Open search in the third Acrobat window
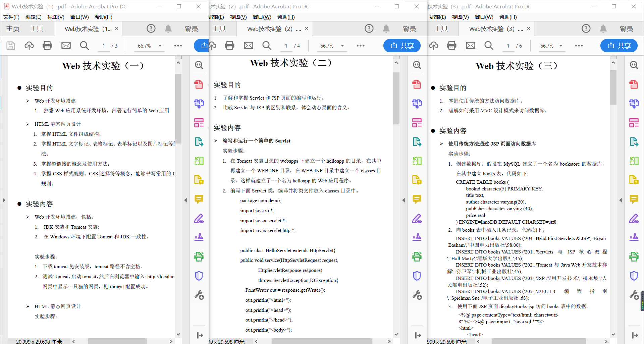644x344 pixels. click(x=489, y=46)
